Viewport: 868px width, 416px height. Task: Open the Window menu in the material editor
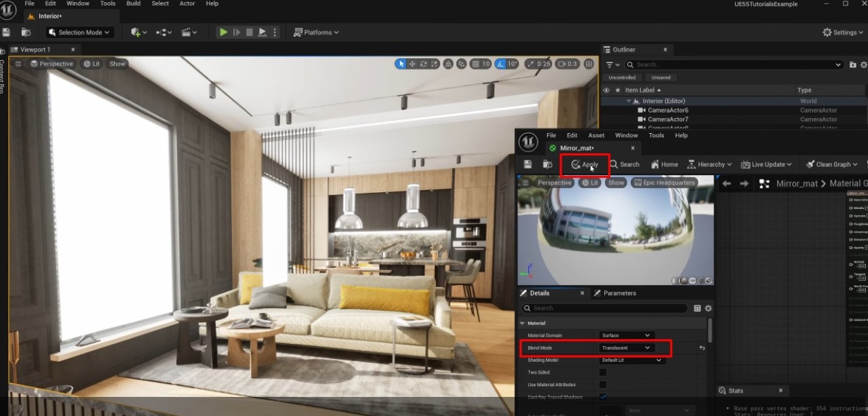(x=626, y=135)
